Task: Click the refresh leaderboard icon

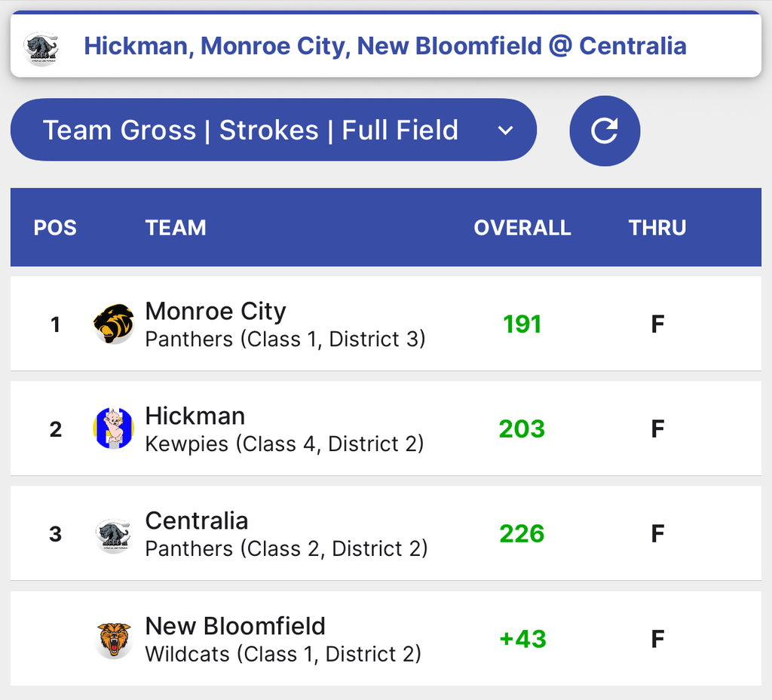Action: 605,130
